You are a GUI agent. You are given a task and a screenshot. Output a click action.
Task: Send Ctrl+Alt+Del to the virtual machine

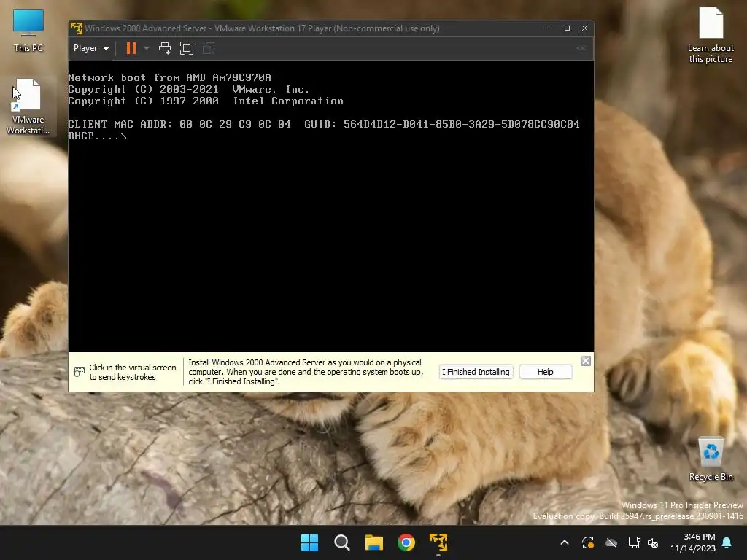(x=165, y=48)
